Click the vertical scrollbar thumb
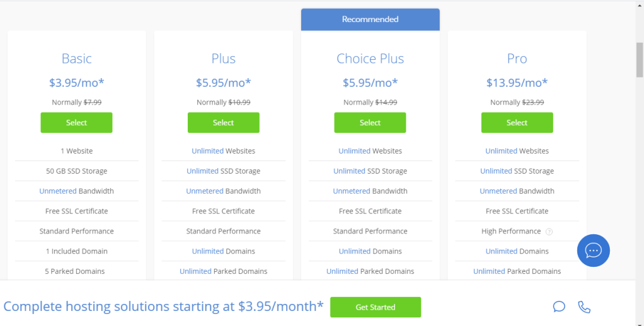 [639, 60]
